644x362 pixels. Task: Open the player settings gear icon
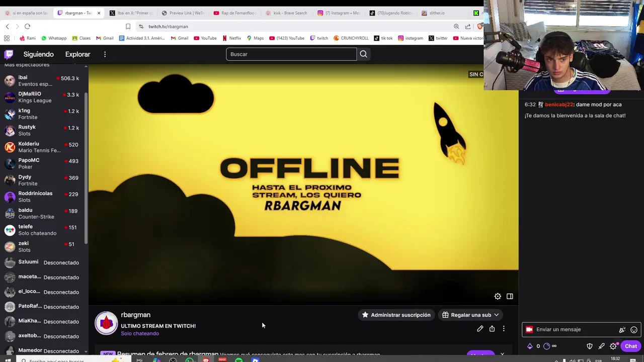498,296
